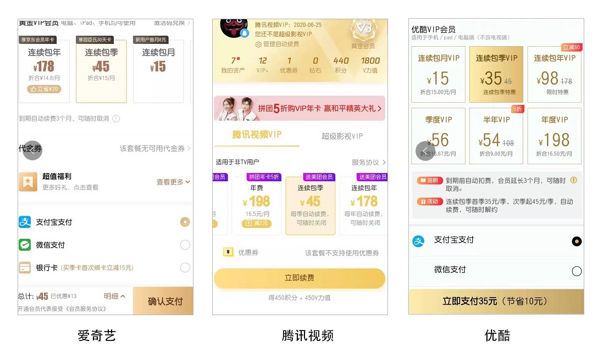This screenshot has width=598, height=364.
Task: Select 微信支付 radio button in iQiyi panel
Action: coord(185,245)
